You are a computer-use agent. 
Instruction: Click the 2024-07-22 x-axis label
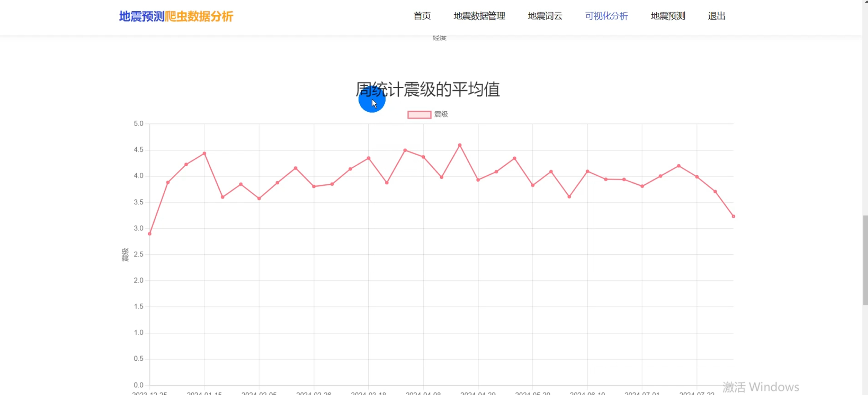[x=697, y=393]
